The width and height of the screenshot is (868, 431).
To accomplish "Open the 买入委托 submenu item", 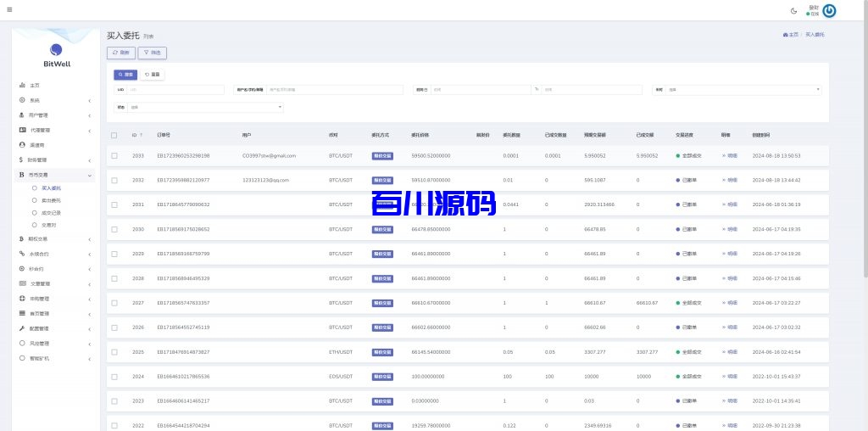I will (51, 188).
